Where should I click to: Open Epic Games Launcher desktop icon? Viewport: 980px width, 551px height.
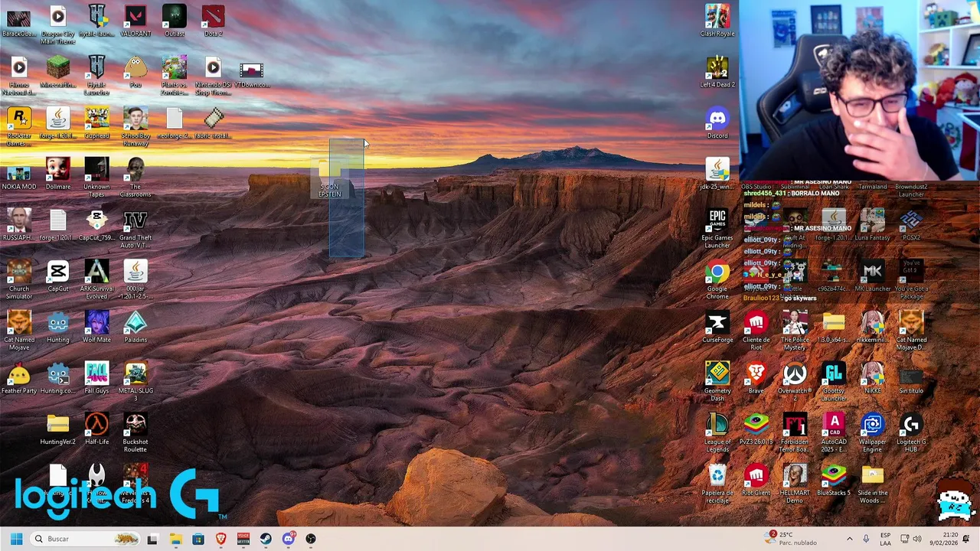click(x=717, y=229)
